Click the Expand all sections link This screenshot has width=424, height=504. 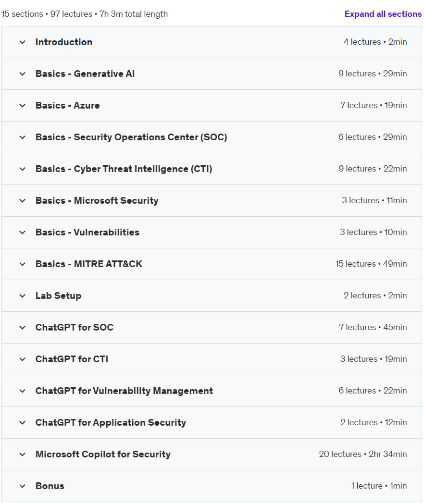383,14
